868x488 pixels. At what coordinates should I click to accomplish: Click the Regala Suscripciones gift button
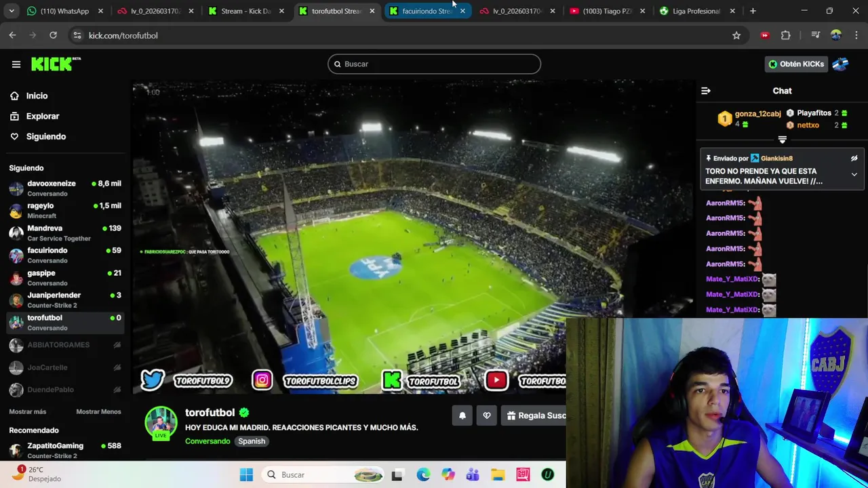[534, 415]
